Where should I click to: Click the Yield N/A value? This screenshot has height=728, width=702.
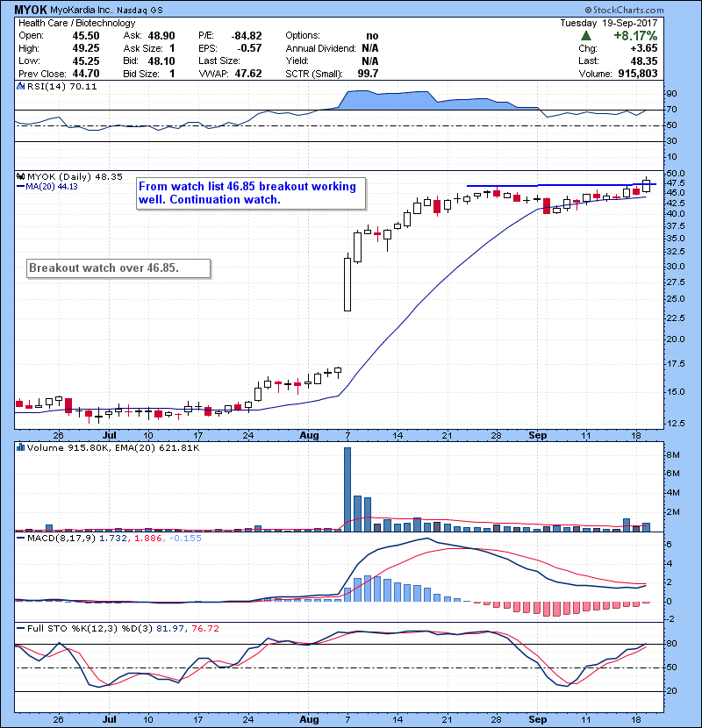pyautogui.click(x=369, y=61)
